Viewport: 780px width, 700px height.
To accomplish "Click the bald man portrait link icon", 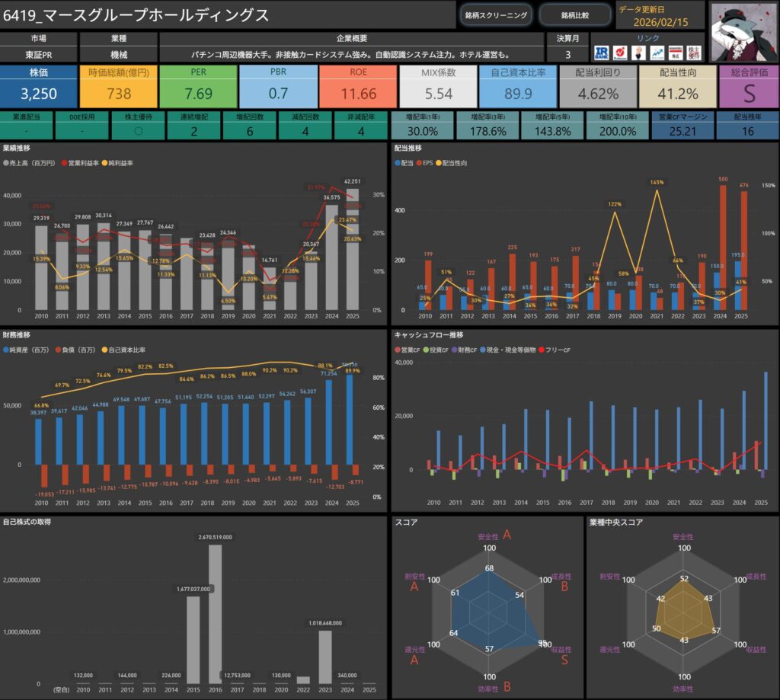I will tap(639, 53).
